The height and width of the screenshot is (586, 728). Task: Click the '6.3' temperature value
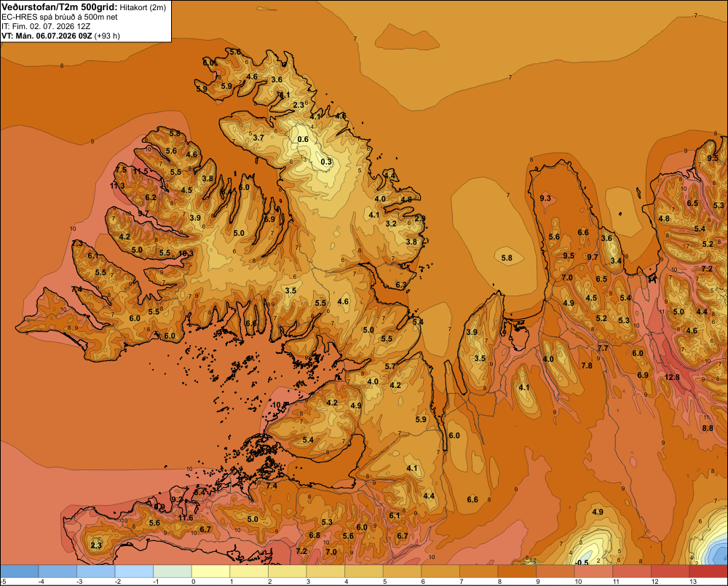400,285
